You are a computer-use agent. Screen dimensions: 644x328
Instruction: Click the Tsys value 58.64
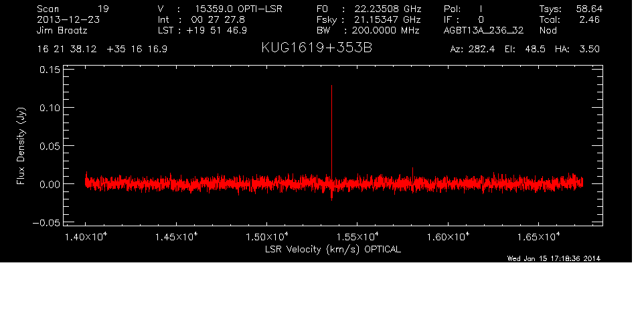click(589, 9)
